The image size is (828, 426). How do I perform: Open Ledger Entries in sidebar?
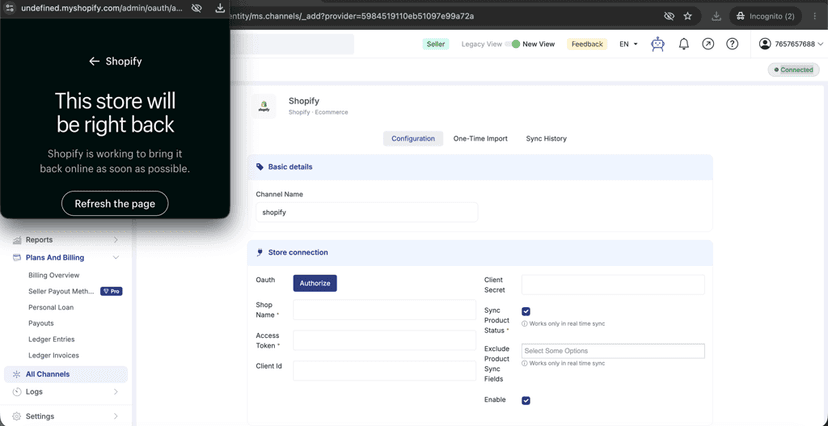pyautogui.click(x=52, y=339)
